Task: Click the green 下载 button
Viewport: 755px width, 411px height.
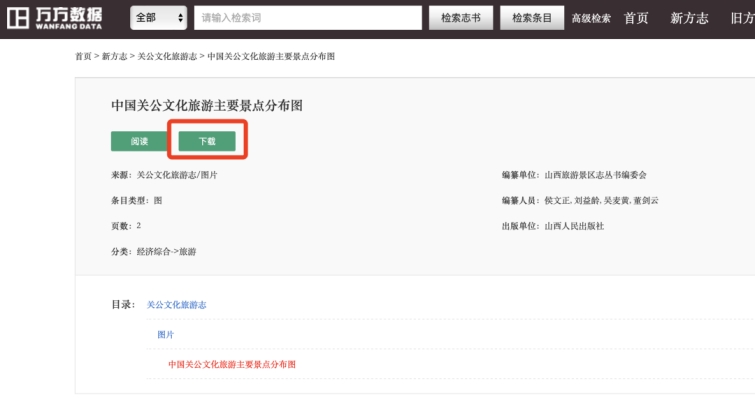Action: coord(207,142)
